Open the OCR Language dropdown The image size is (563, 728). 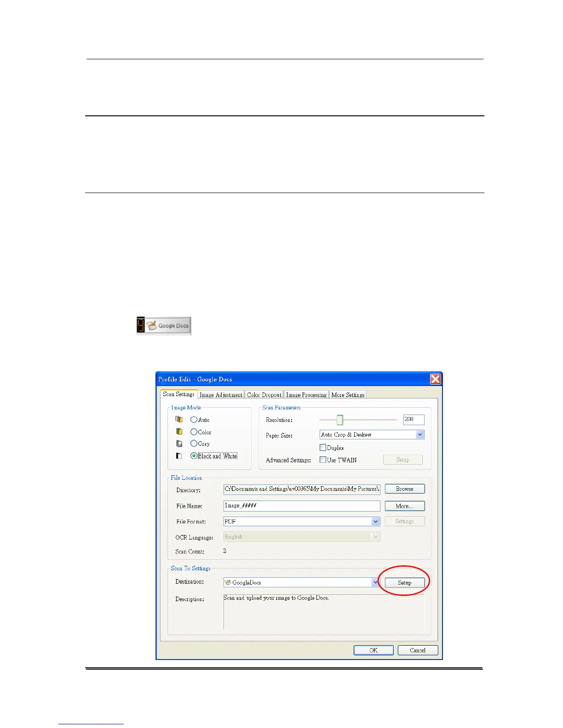[x=376, y=537]
